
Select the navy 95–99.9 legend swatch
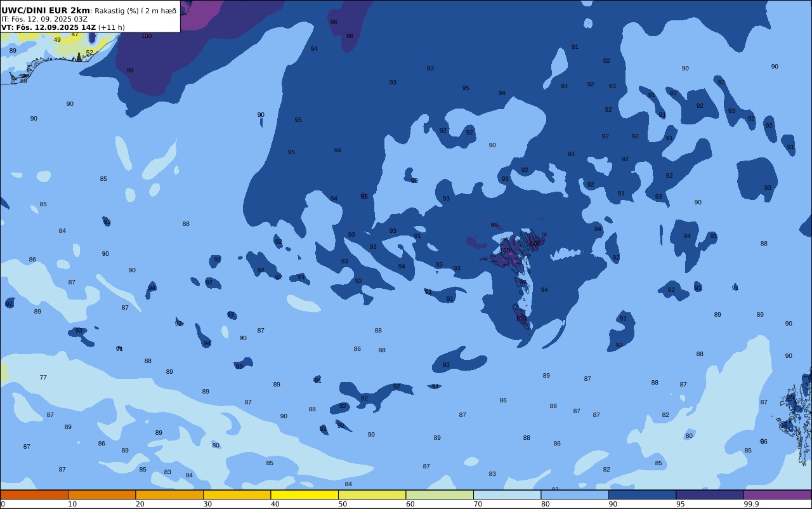(x=710, y=494)
